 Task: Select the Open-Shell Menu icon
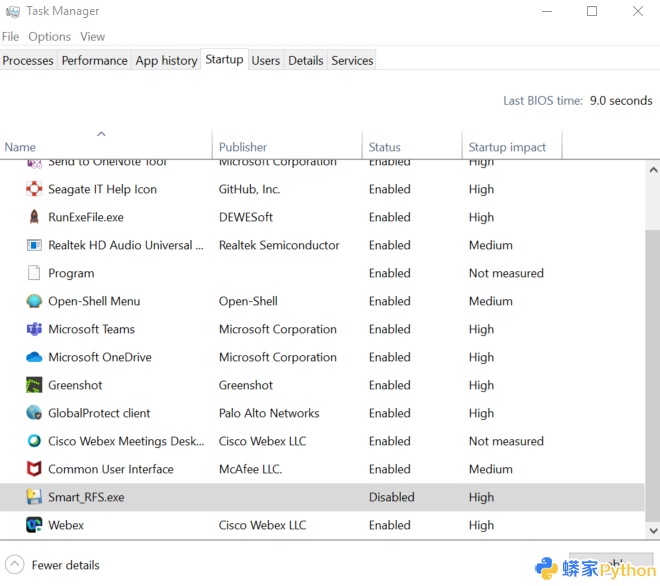point(34,301)
